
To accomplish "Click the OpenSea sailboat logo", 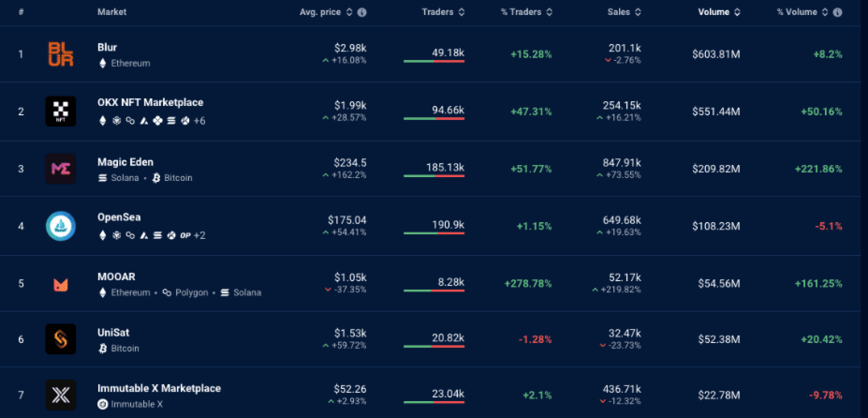I will pyautogui.click(x=61, y=226).
